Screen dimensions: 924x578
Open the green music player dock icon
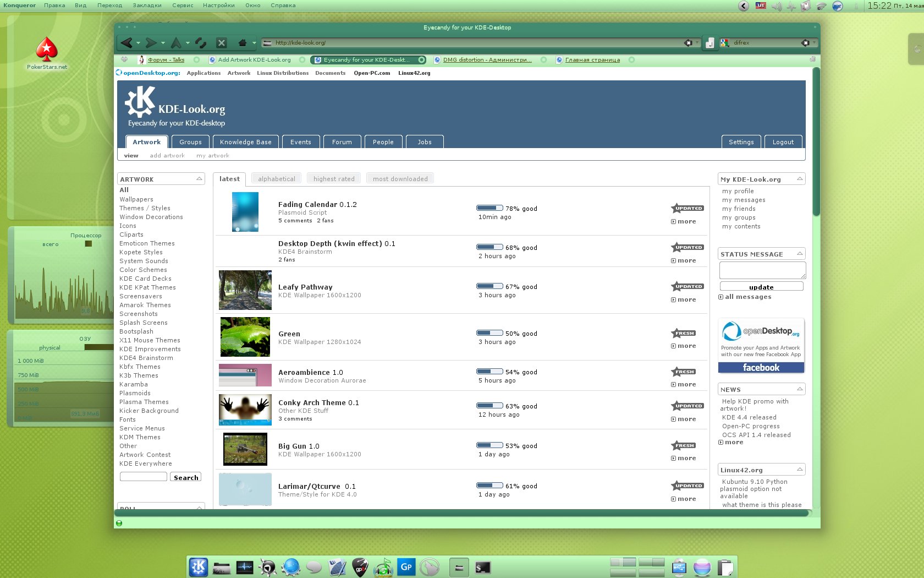383,567
